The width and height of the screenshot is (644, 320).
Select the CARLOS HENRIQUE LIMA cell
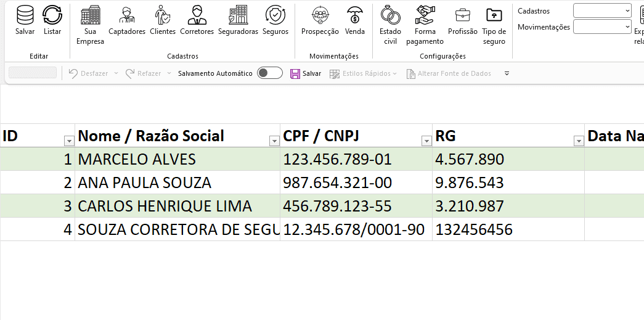pyautogui.click(x=177, y=206)
